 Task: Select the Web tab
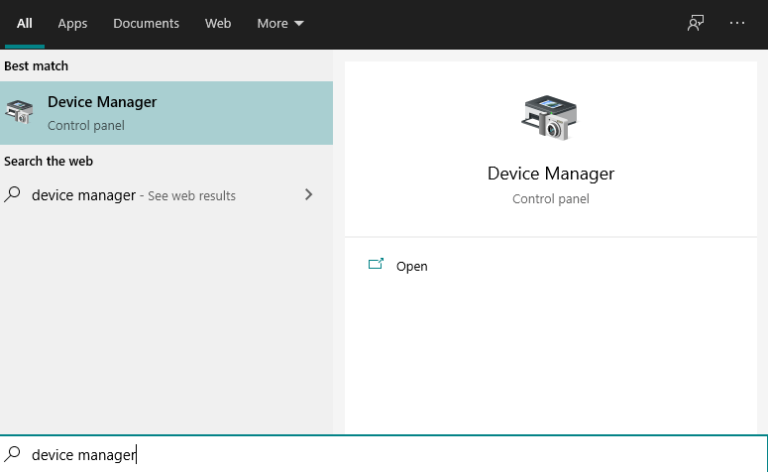(x=218, y=23)
